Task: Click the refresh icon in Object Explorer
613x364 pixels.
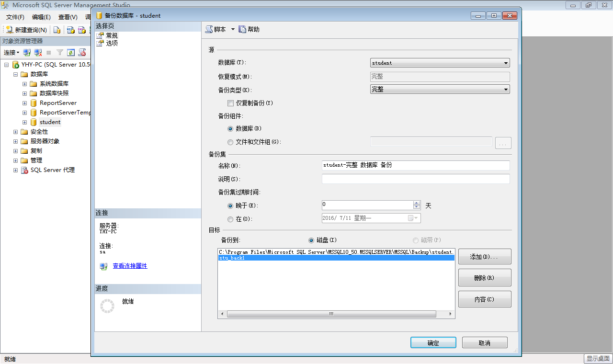Action: [x=71, y=52]
